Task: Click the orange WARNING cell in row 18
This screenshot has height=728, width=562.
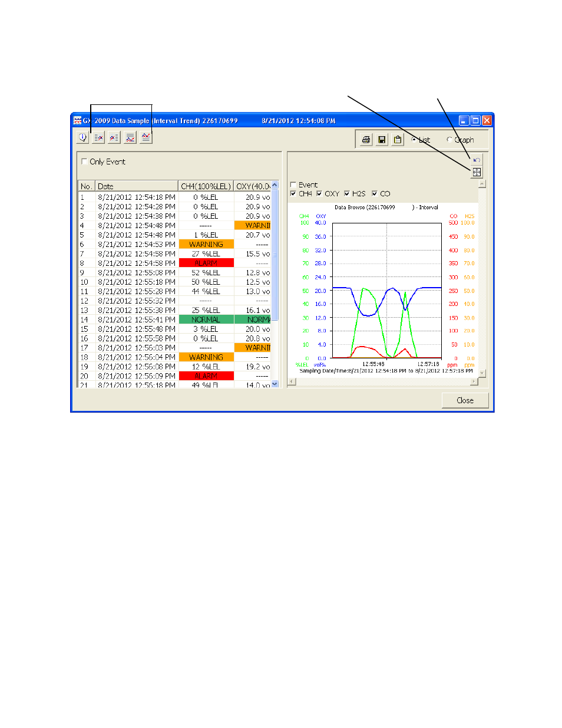Action: [206, 357]
